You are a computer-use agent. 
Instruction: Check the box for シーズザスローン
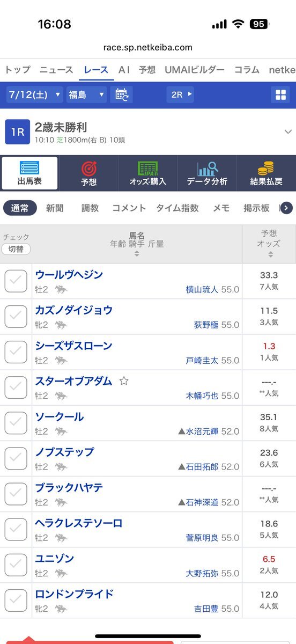tap(16, 352)
